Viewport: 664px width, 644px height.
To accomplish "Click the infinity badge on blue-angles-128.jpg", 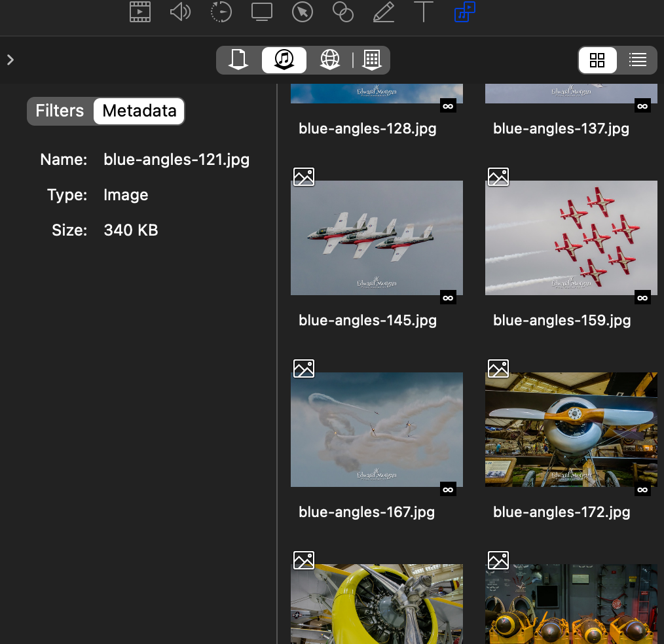I will [448, 106].
